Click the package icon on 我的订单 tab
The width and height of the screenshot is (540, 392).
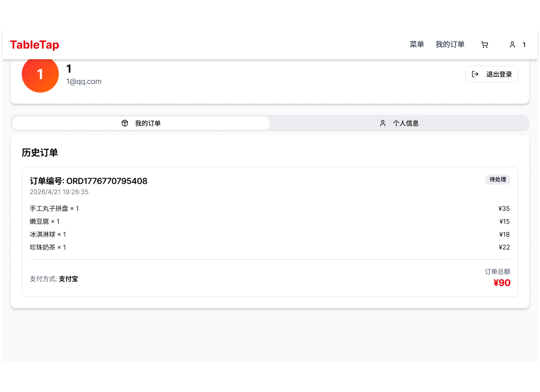125,123
